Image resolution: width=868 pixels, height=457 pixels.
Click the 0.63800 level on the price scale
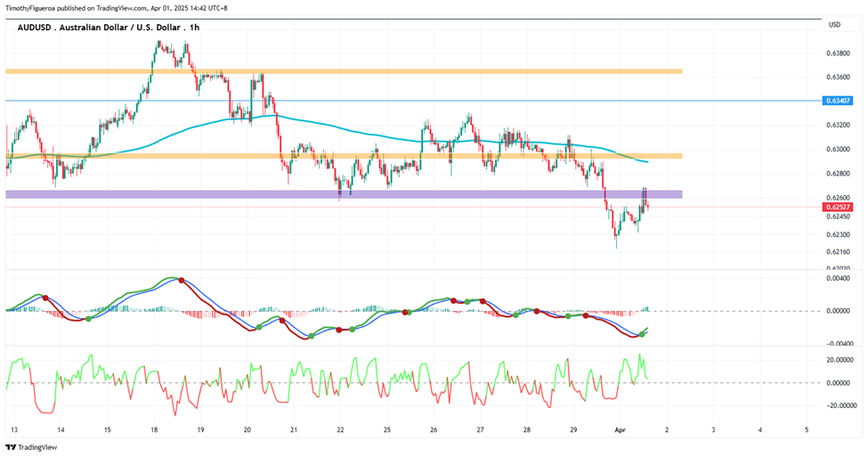tap(838, 53)
